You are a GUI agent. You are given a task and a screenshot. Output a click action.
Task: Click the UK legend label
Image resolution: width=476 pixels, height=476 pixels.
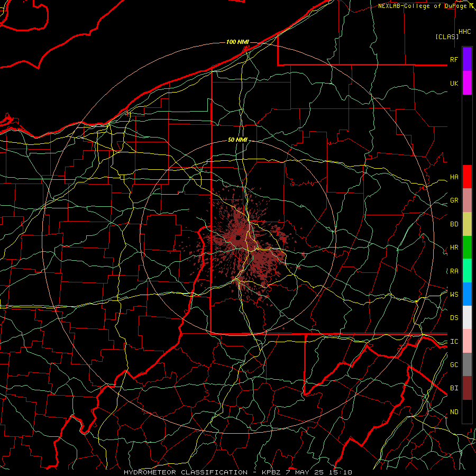pyautogui.click(x=454, y=83)
